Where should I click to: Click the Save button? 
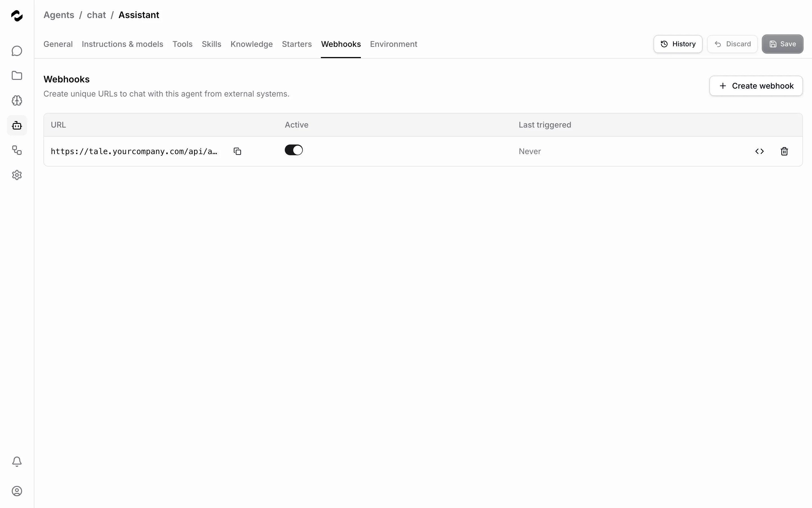click(782, 44)
